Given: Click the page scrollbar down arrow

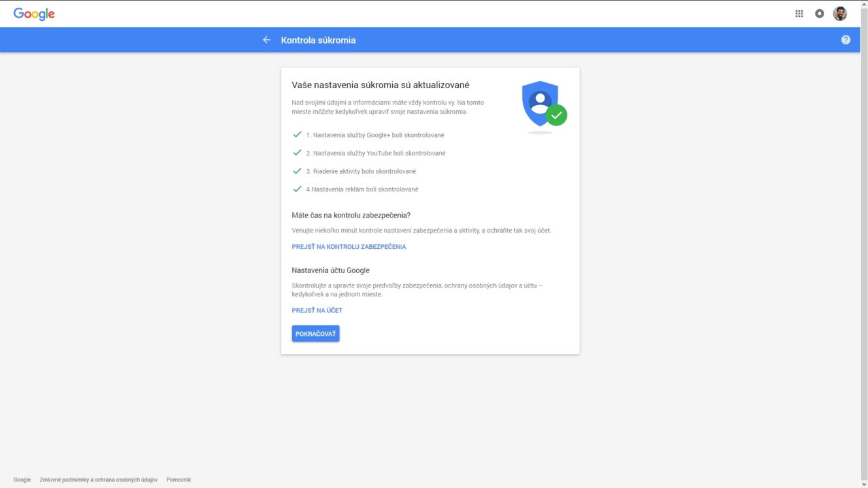Looking at the screenshot, I should (864, 484).
